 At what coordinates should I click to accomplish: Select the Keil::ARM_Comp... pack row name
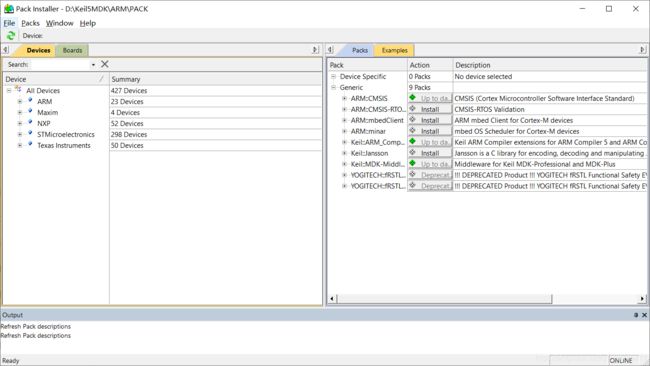pos(377,142)
